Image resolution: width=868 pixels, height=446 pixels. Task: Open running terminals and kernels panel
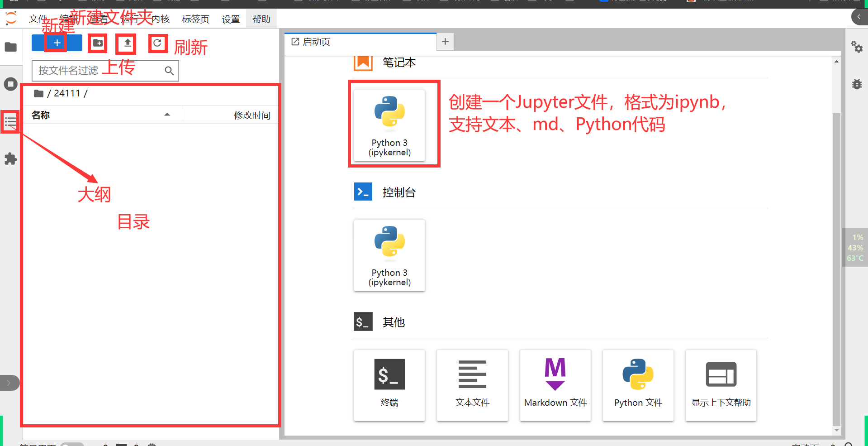click(11, 84)
